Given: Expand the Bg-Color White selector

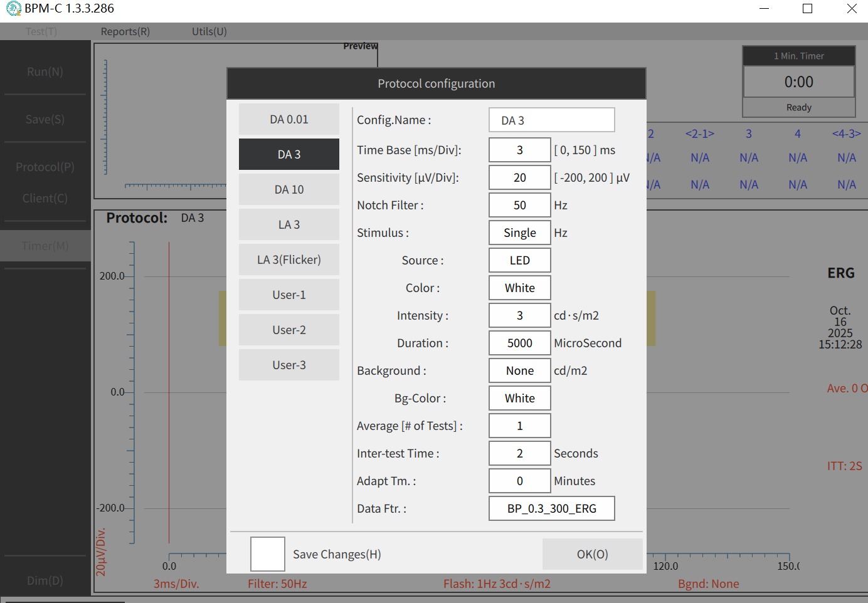Looking at the screenshot, I should [x=519, y=398].
